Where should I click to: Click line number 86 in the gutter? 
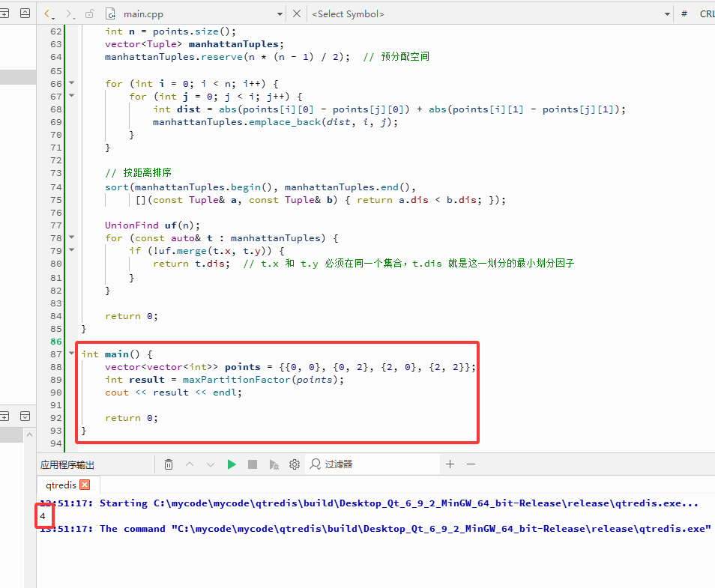click(56, 342)
